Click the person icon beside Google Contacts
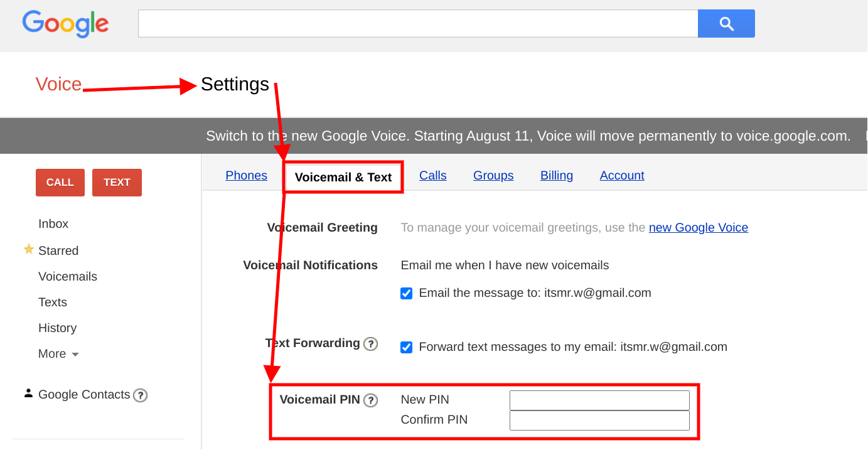 point(28,393)
